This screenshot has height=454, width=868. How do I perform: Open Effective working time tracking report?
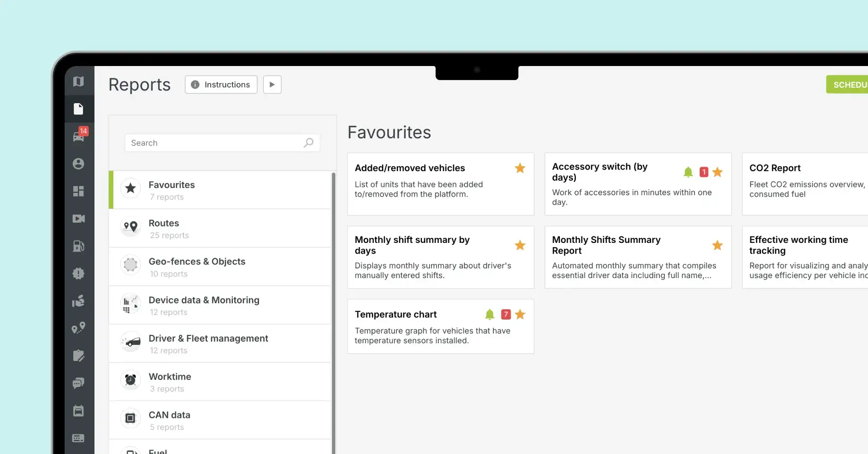[x=805, y=257]
